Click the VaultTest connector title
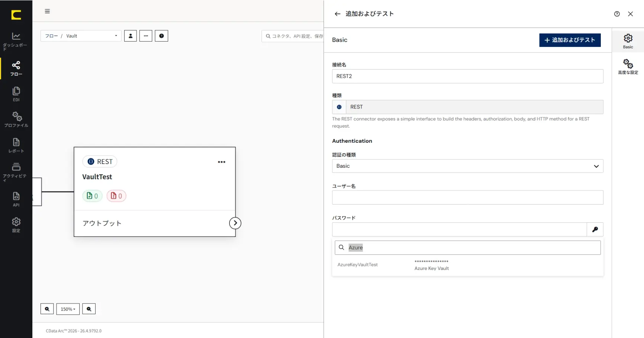 coord(97,177)
